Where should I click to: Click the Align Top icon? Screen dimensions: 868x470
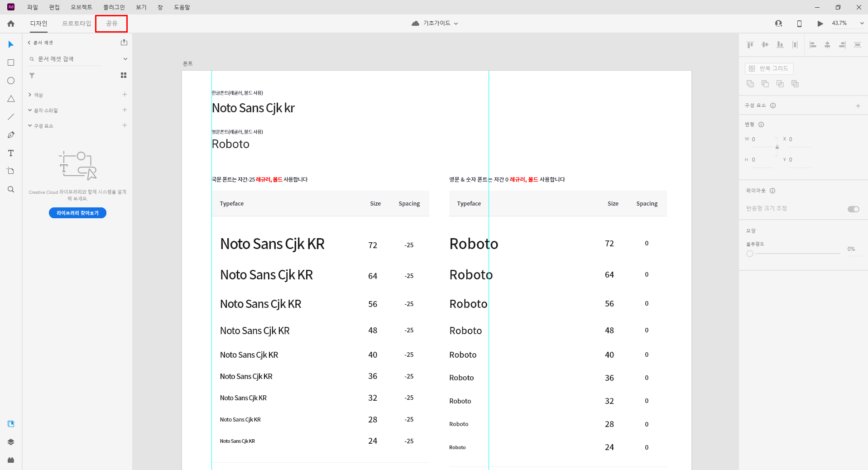(750, 44)
